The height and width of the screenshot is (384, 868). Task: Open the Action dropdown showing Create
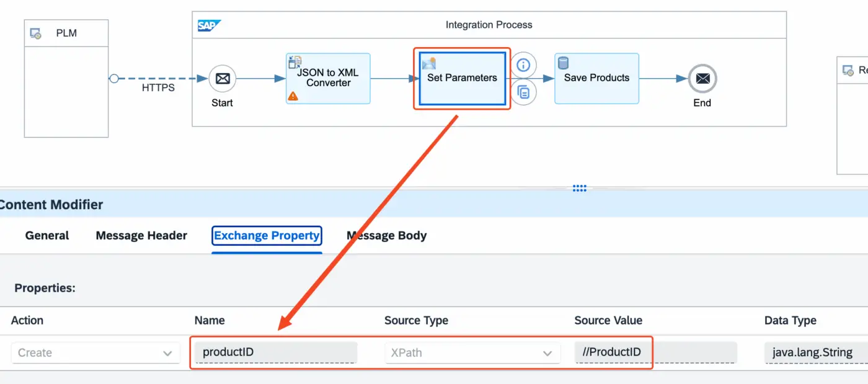coord(95,353)
